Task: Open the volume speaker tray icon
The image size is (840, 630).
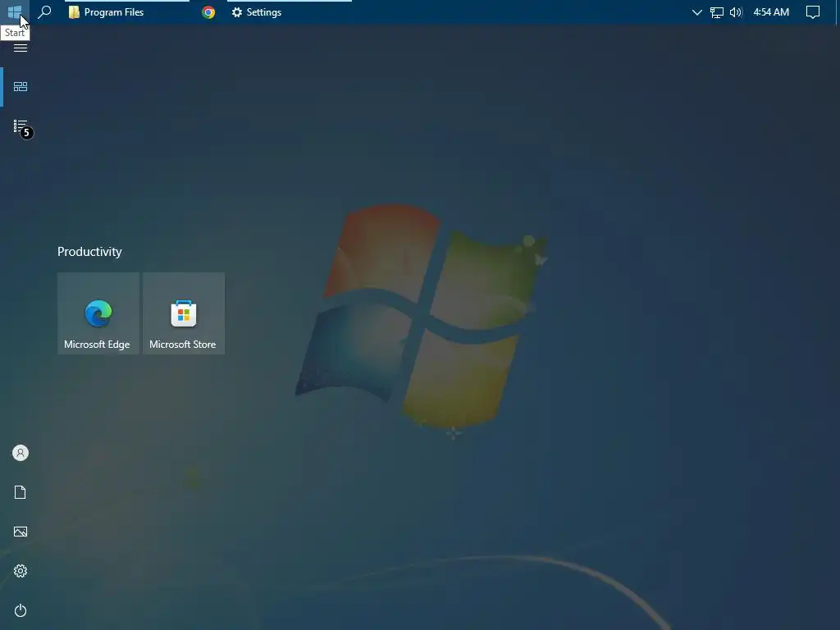Action: point(736,11)
